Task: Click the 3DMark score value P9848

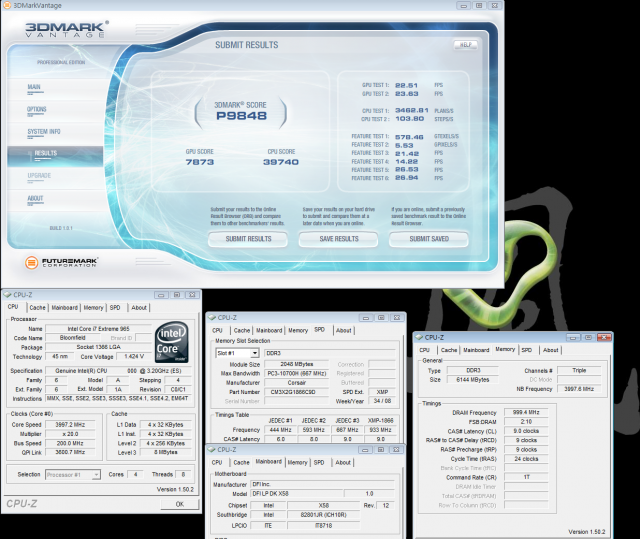Action: pos(241,116)
